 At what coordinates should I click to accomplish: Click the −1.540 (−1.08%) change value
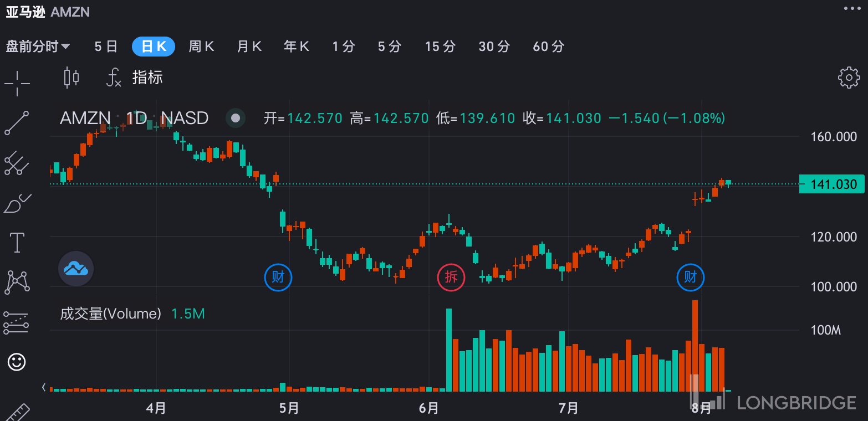(x=667, y=118)
